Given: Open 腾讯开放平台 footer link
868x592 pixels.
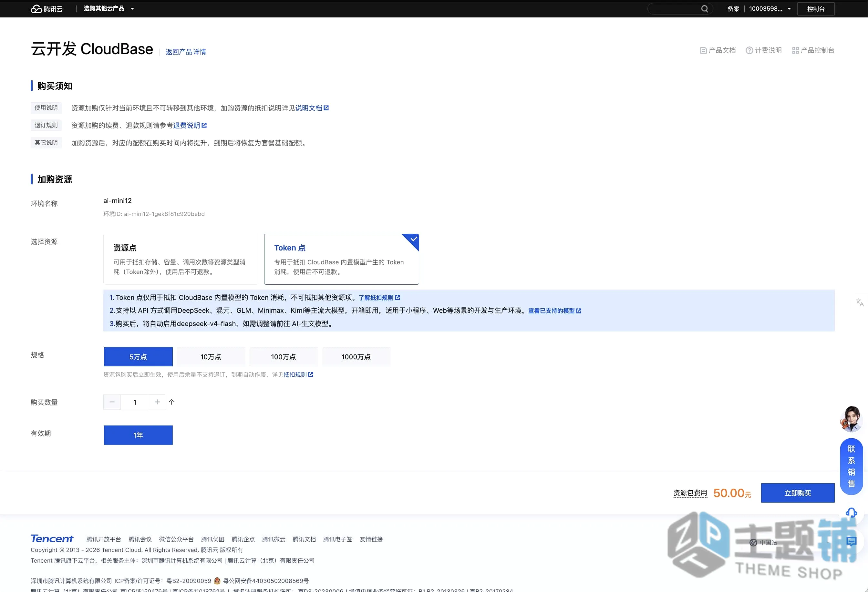Looking at the screenshot, I should point(104,539).
